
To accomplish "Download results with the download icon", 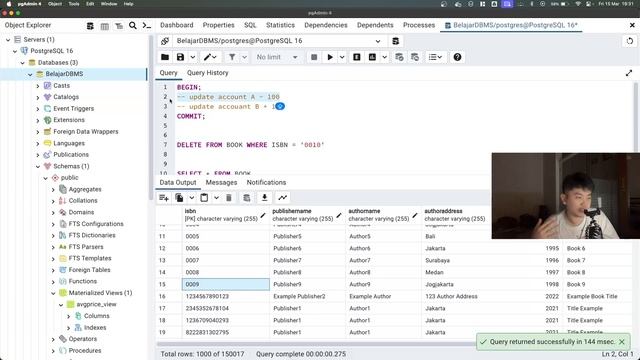I will pos(264,198).
